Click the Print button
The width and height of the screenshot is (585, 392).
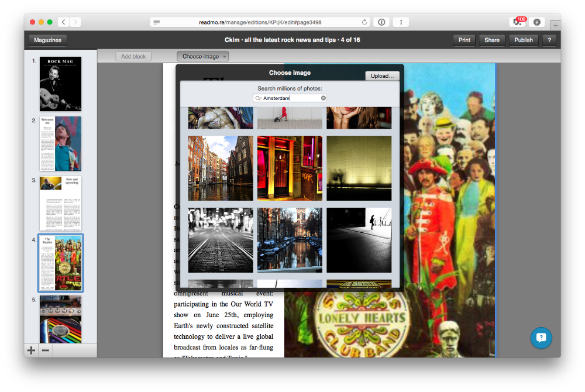(x=464, y=40)
